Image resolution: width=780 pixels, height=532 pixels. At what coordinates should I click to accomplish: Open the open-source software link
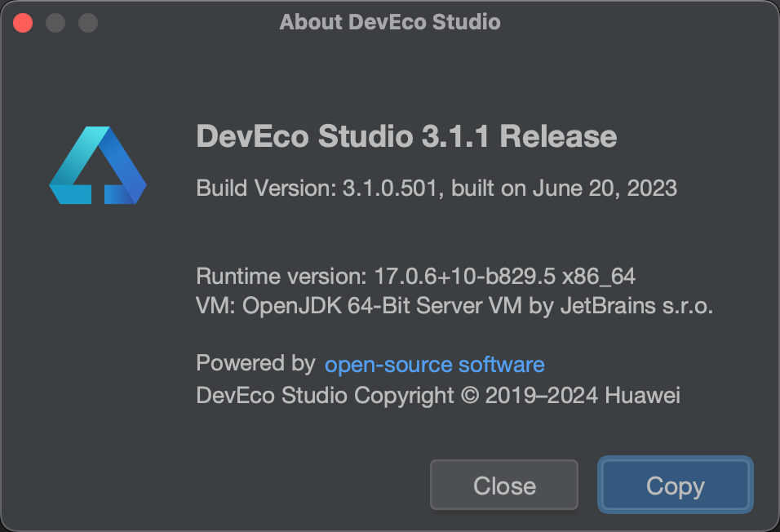[x=434, y=365]
